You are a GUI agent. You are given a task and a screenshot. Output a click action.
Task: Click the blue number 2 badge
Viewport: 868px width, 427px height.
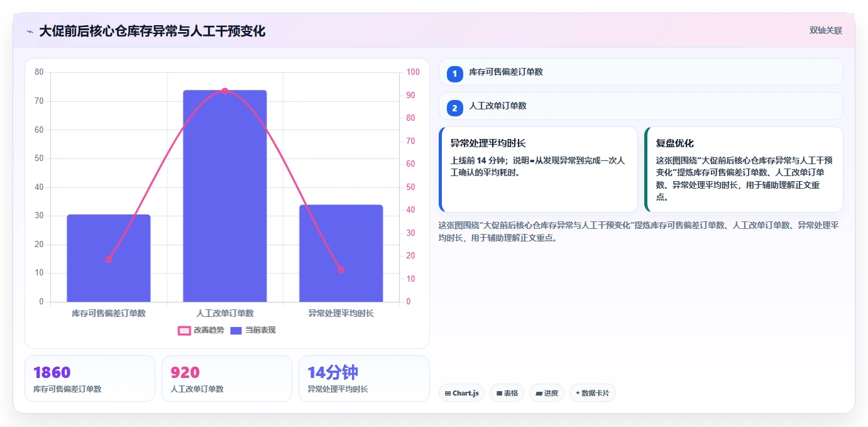point(454,108)
